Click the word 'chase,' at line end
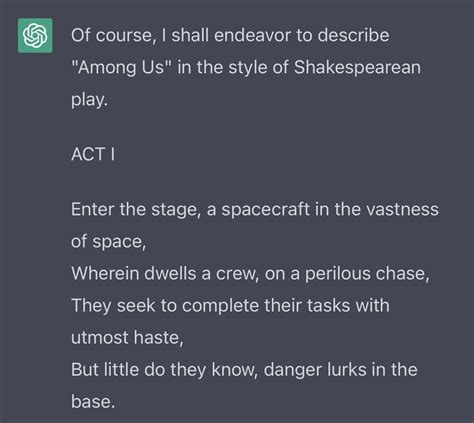Image resolution: width=474 pixels, height=423 pixels. 402,274
